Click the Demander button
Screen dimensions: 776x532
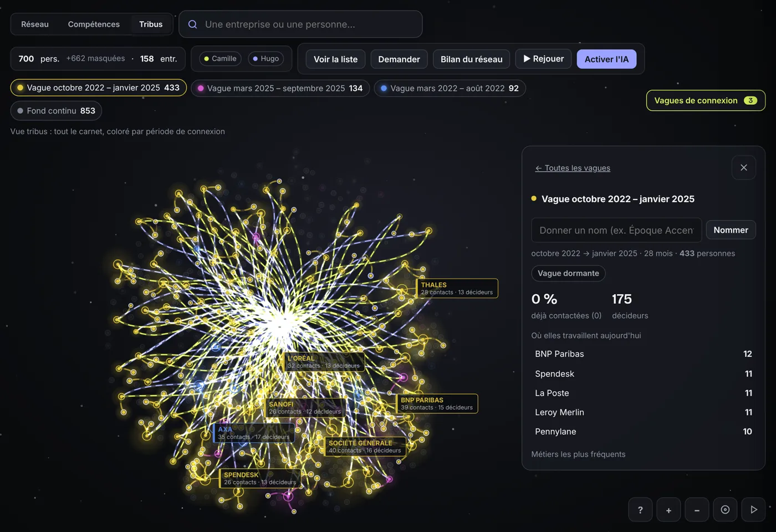[399, 59]
